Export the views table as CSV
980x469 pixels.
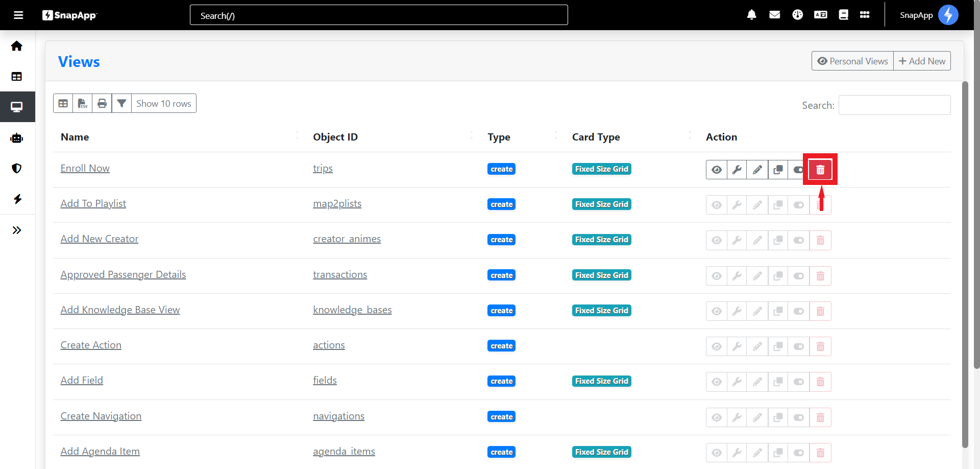[x=83, y=103]
